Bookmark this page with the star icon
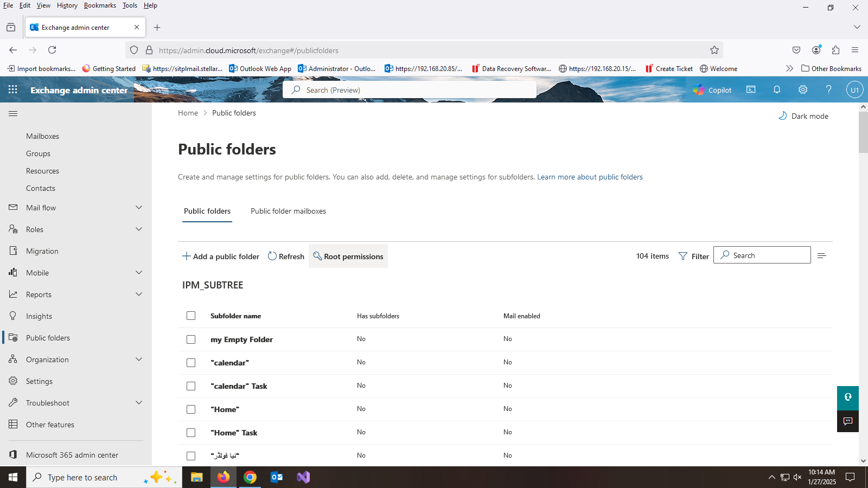 coord(714,50)
